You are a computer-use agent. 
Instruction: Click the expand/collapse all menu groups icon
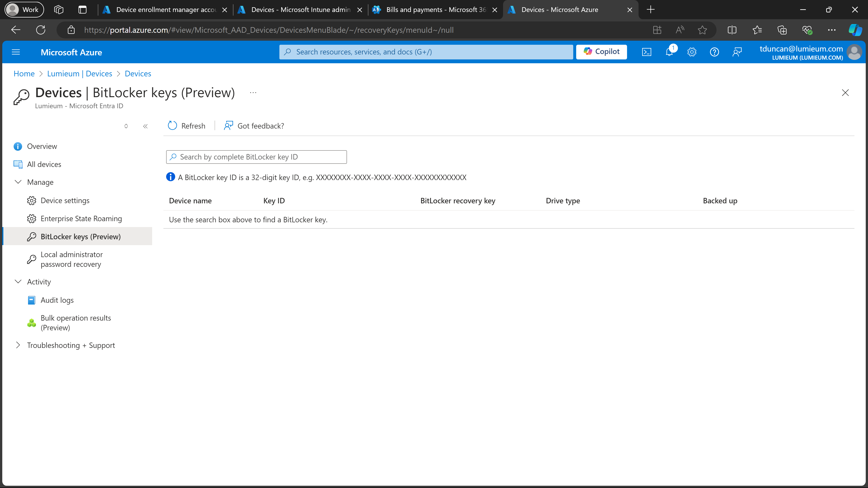(x=126, y=126)
